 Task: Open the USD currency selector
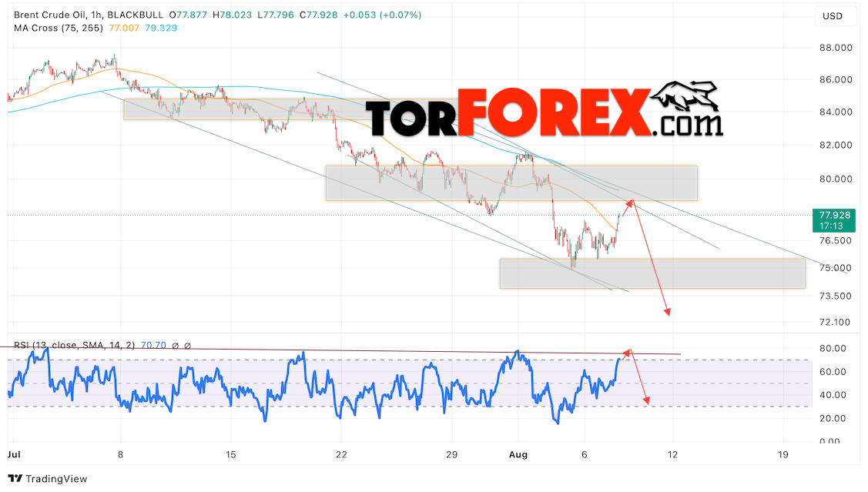click(832, 16)
